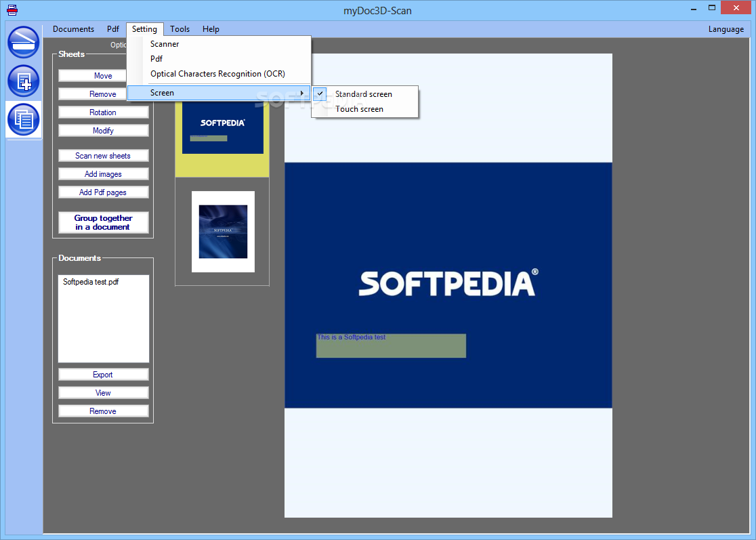The width and height of the screenshot is (756, 540).
Task: Select Softpedia test.pdf in Documents list
Action: [91, 282]
